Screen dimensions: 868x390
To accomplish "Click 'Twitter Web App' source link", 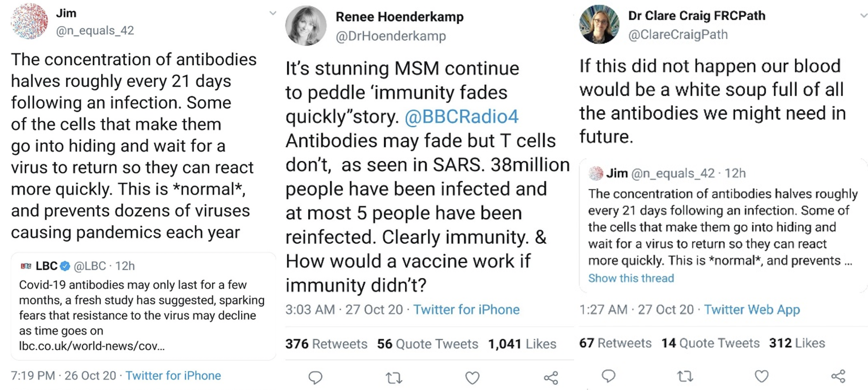I will (x=752, y=309).
